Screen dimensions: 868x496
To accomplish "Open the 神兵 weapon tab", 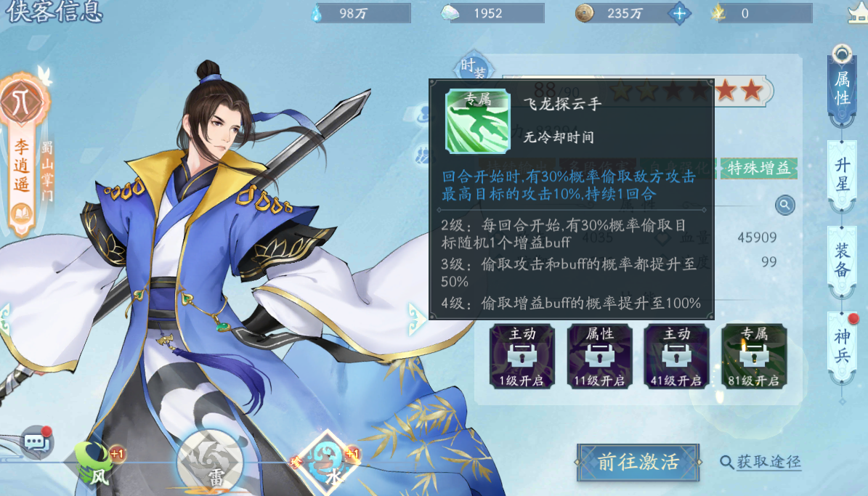I will click(842, 346).
